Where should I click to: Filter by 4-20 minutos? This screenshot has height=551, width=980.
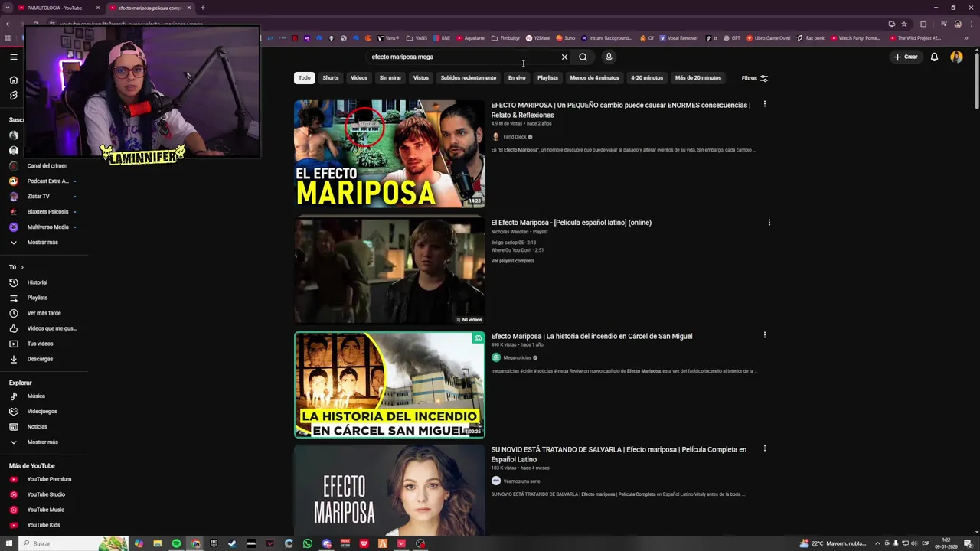tap(647, 77)
